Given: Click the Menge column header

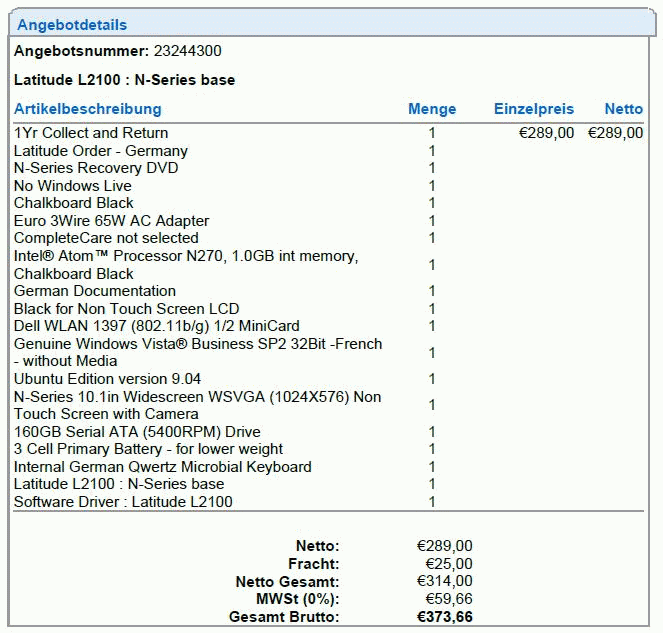Looking at the screenshot, I should tap(432, 109).
